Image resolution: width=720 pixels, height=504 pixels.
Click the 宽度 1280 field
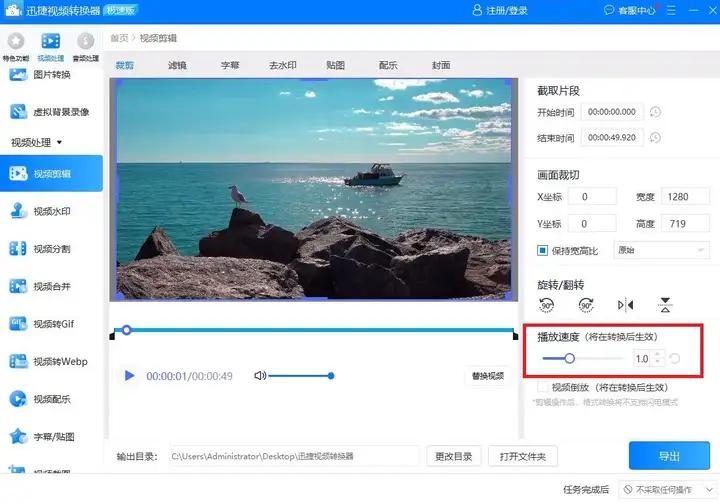(x=686, y=197)
